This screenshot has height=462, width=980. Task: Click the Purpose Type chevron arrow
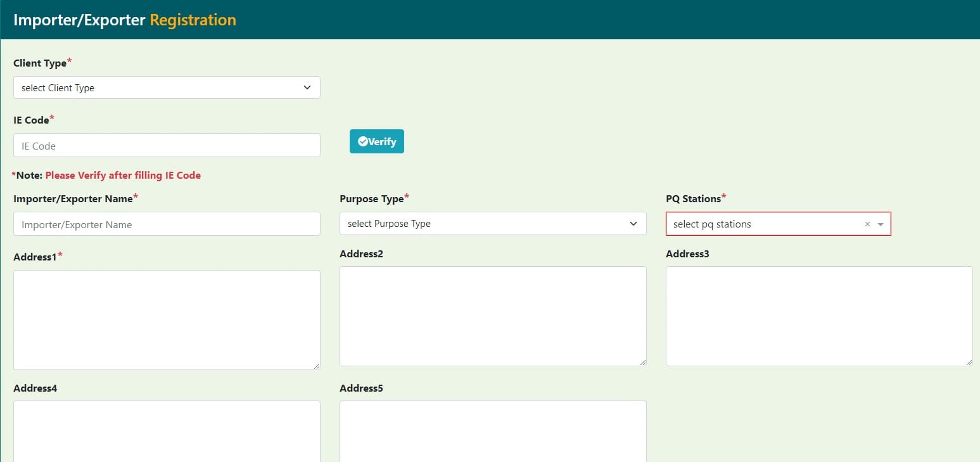coord(633,224)
